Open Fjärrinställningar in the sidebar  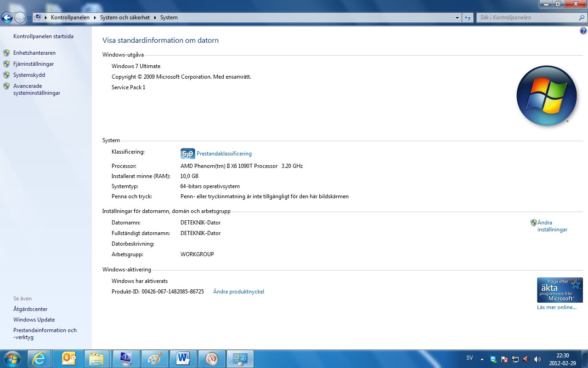tap(34, 64)
